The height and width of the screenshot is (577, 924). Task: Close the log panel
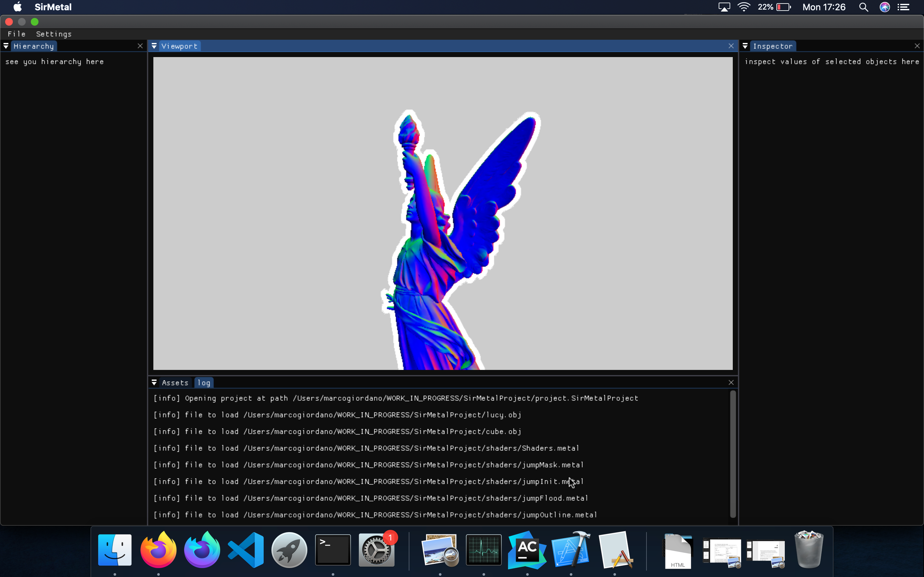(x=731, y=382)
